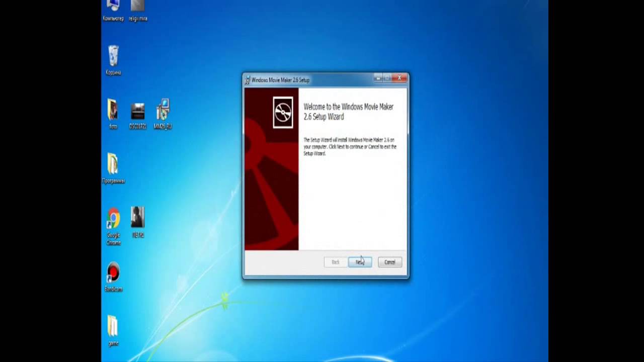This screenshot has height=362, width=644.
Task: Select the foto folder on the desktop
Action: tap(113, 114)
